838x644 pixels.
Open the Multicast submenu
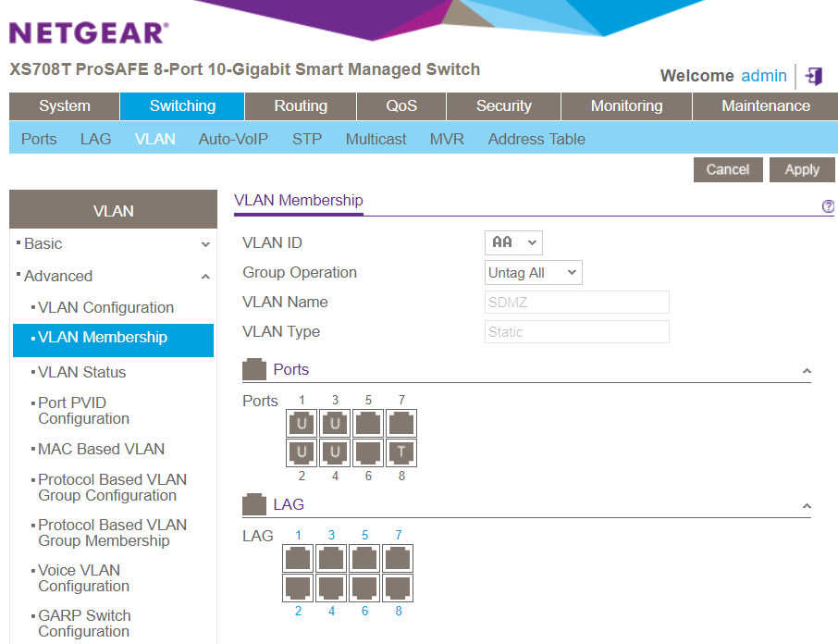pyautogui.click(x=376, y=139)
